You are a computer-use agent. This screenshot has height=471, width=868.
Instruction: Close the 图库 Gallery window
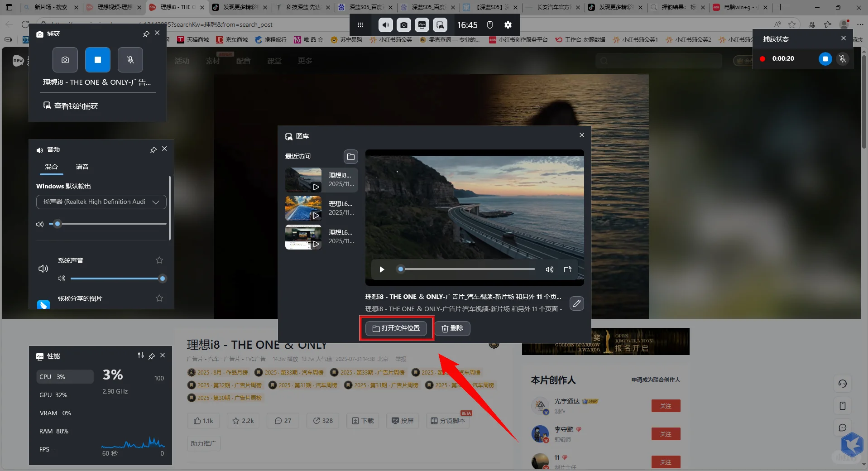pyautogui.click(x=582, y=135)
